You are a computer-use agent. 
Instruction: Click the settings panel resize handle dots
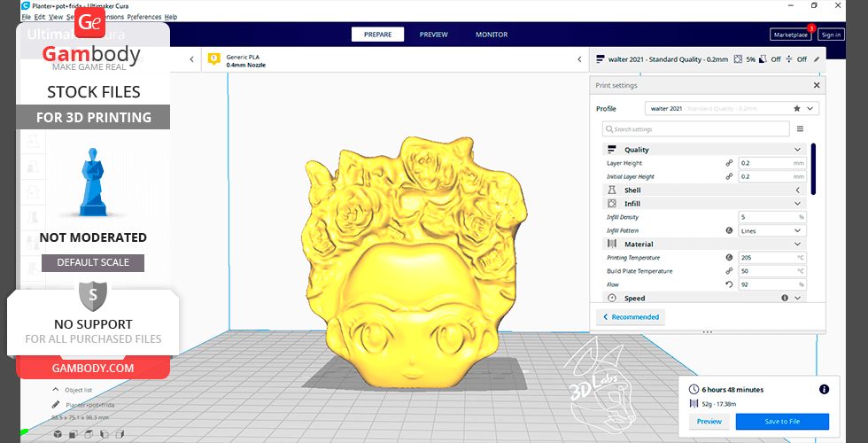pyautogui.click(x=707, y=332)
